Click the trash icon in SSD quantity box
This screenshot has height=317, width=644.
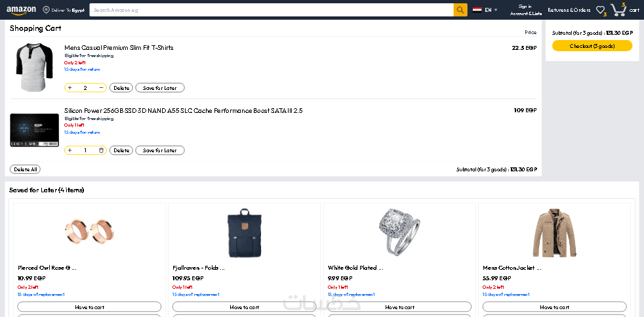pos(101,150)
